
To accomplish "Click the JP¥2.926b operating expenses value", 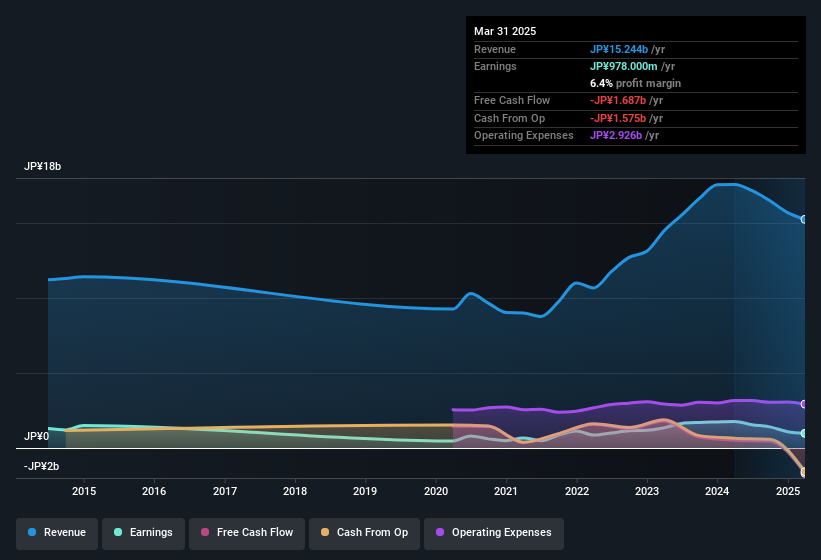I will (x=616, y=136).
